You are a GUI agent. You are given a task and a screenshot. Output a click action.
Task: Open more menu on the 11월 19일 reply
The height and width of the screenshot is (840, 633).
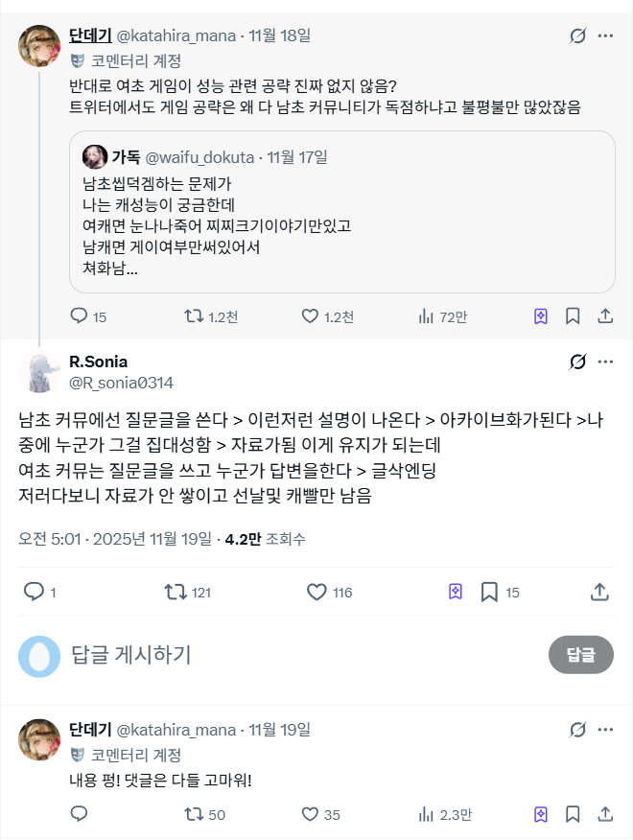click(605, 730)
